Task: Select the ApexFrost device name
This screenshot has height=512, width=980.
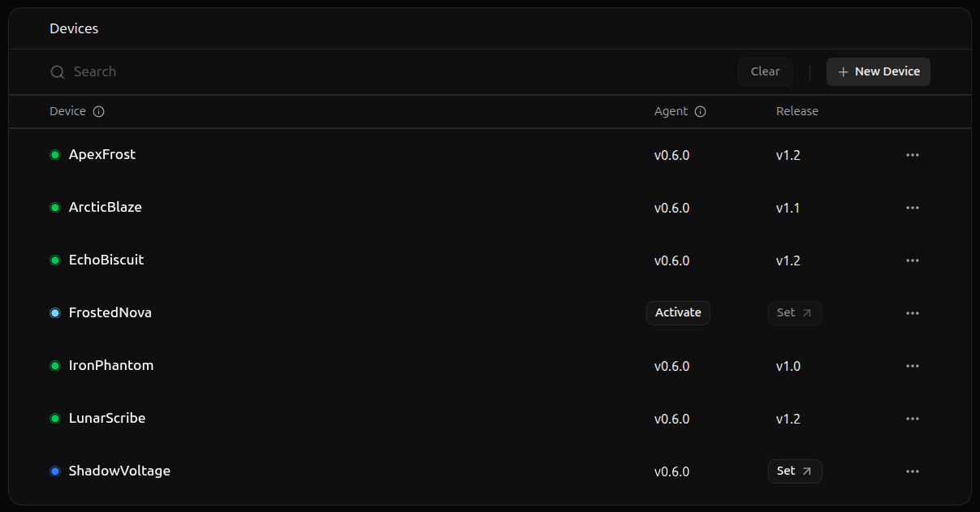Action: [102, 154]
